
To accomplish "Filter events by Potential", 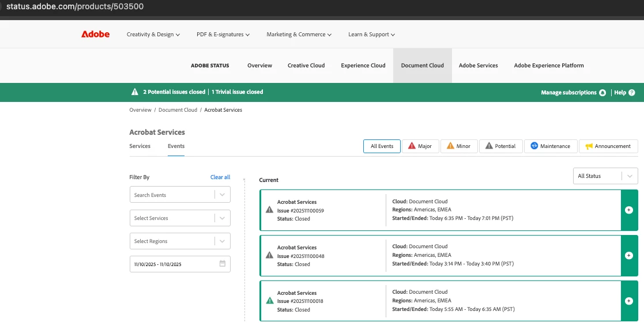I will coord(500,146).
